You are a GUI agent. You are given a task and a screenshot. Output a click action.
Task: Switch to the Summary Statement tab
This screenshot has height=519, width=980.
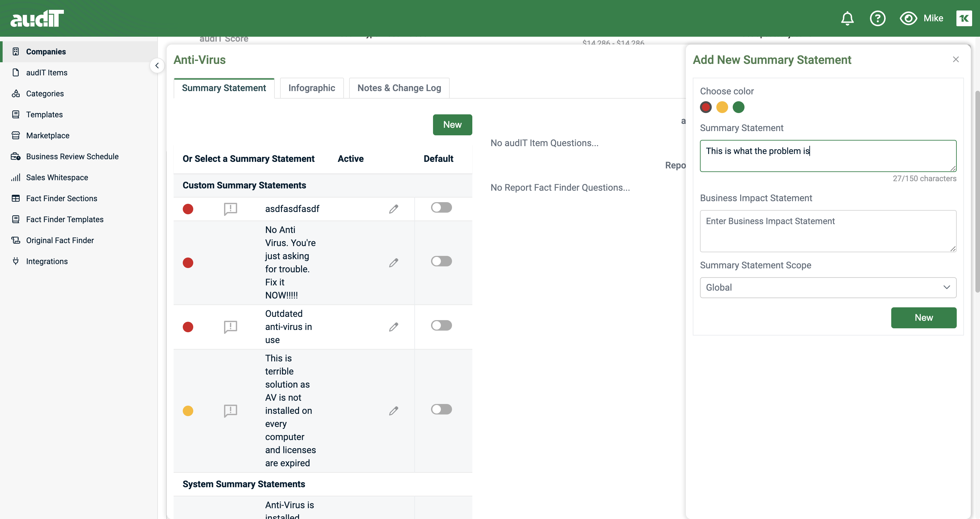tap(224, 88)
